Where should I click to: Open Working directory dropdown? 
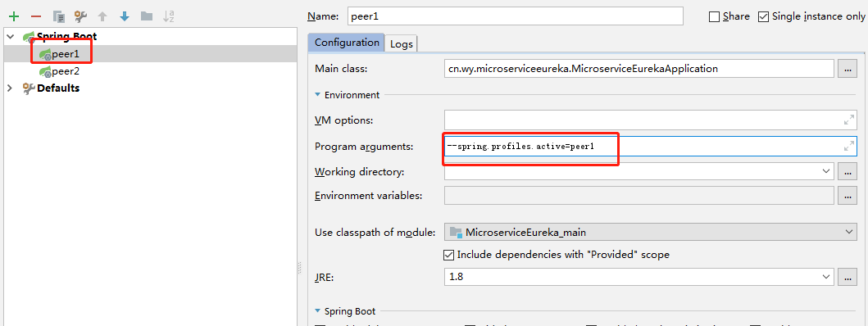point(826,171)
